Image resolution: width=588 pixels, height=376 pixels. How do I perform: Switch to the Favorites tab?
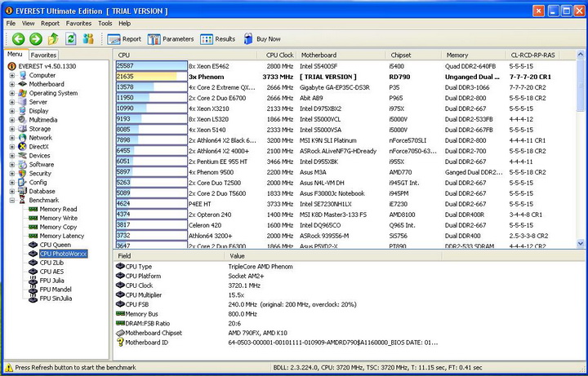coord(43,55)
